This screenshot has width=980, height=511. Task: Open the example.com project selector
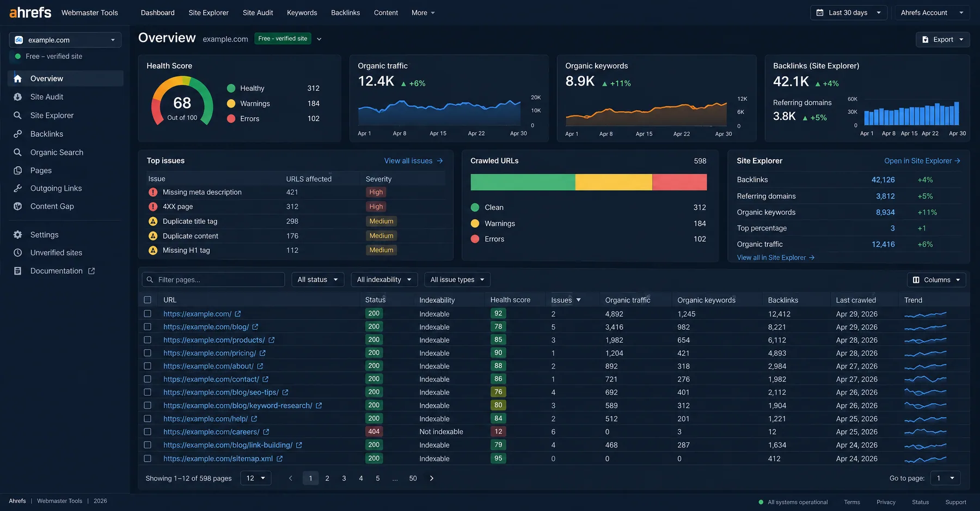65,40
